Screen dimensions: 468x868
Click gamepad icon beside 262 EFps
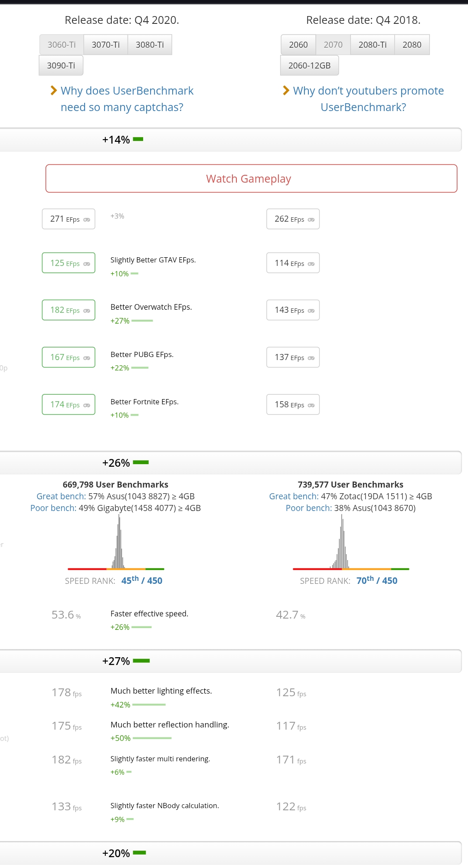click(311, 220)
